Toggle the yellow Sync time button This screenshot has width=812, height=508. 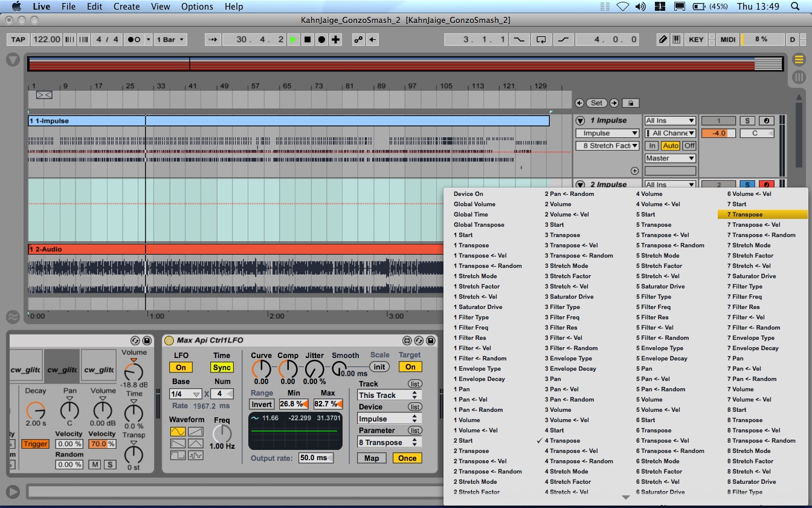tap(222, 367)
